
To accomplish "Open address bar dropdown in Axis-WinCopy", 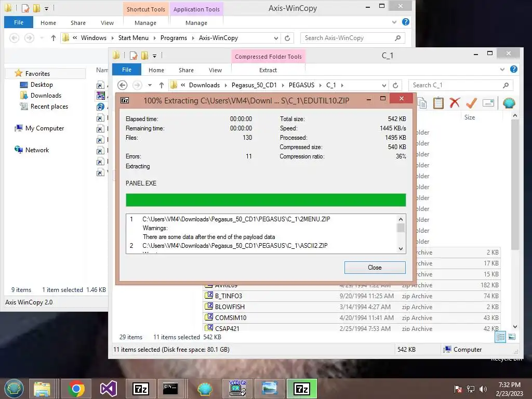I will coord(276,38).
